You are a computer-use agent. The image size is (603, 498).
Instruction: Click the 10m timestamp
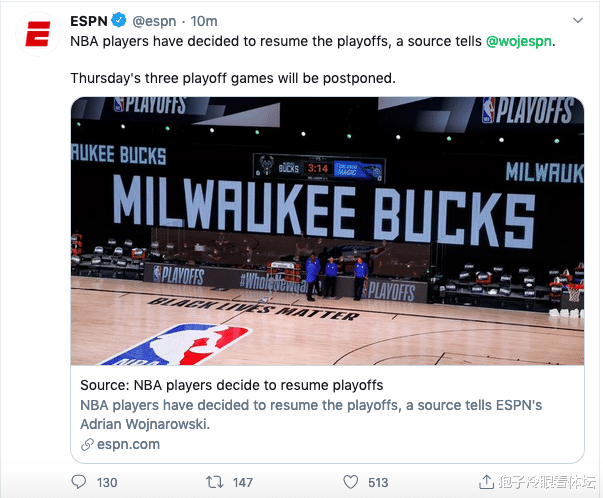click(204, 21)
